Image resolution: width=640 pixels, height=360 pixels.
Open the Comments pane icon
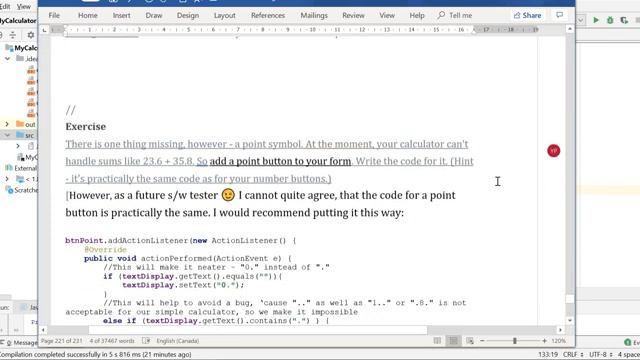click(x=560, y=15)
